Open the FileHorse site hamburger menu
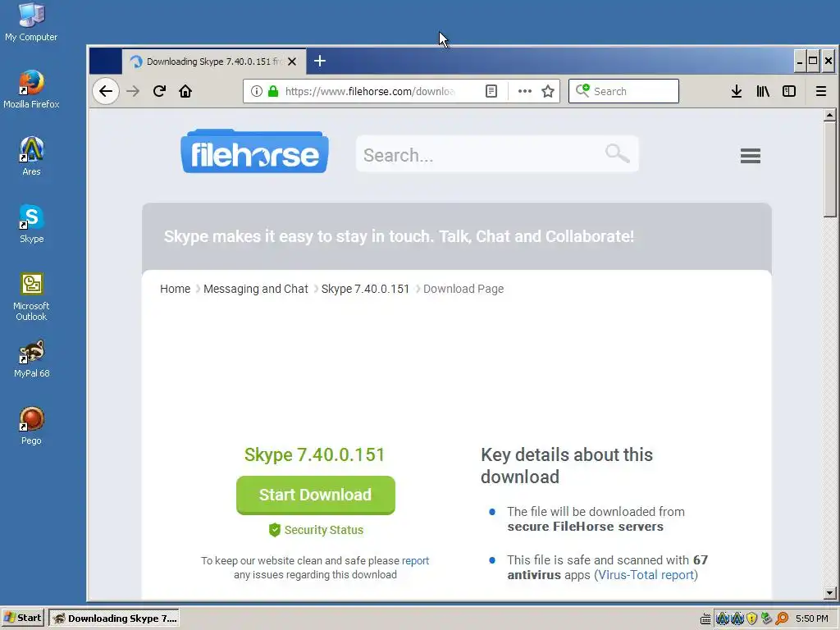Viewport: 840px width, 630px height. pos(750,156)
